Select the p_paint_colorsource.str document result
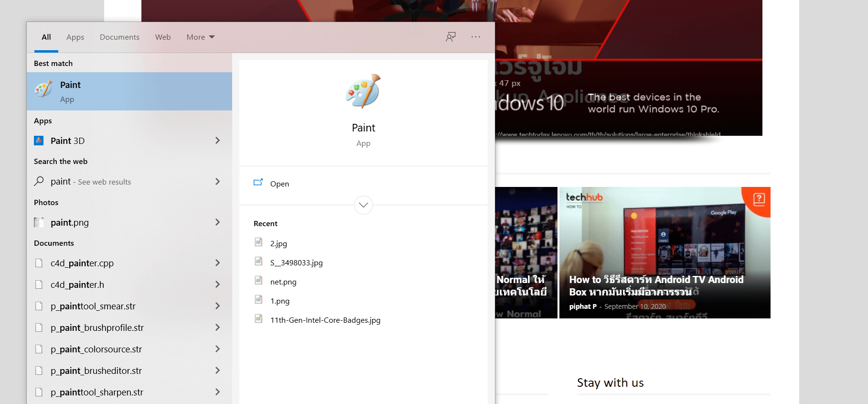 point(129,349)
